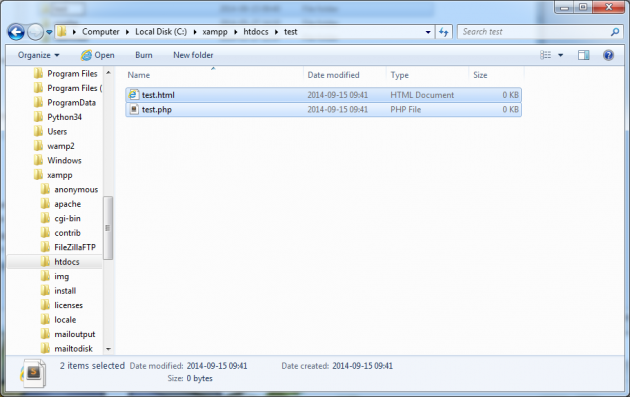Open licenses folder in tree

[68, 305]
